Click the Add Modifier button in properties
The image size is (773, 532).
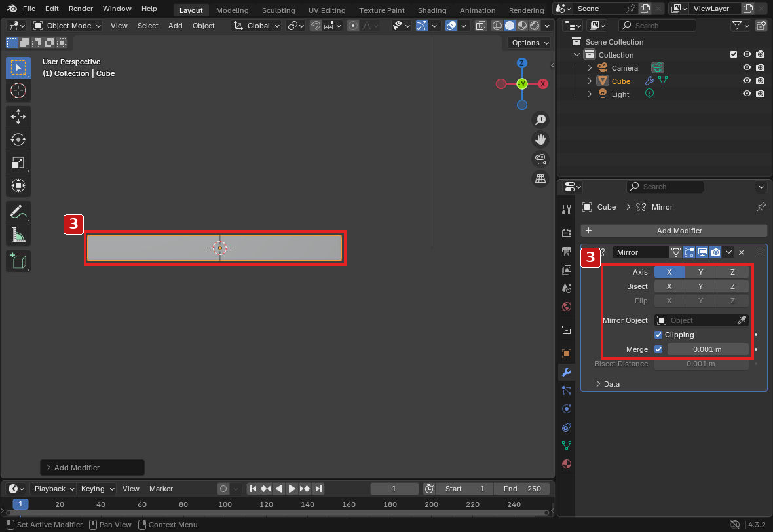click(x=673, y=231)
